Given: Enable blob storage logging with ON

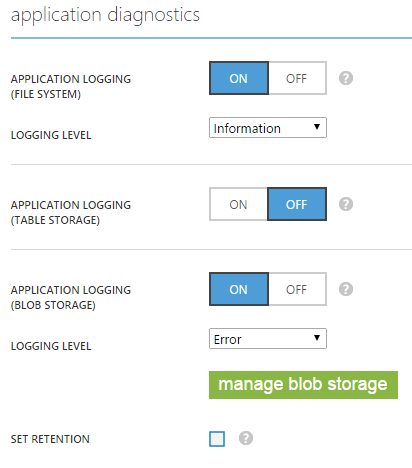Looking at the screenshot, I should [239, 289].
